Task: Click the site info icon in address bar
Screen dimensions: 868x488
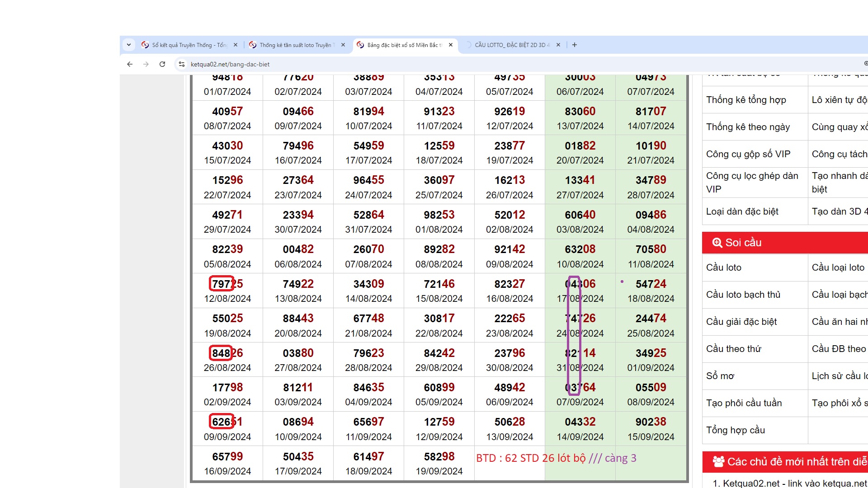Action: [182, 64]
